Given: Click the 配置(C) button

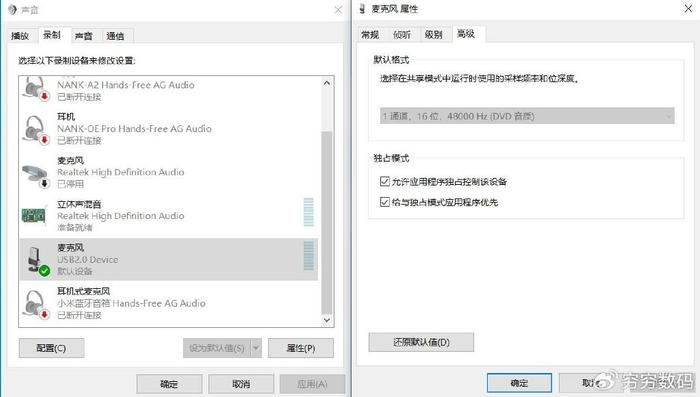Looking at the screenshot, I should click(x=51, y=348).
